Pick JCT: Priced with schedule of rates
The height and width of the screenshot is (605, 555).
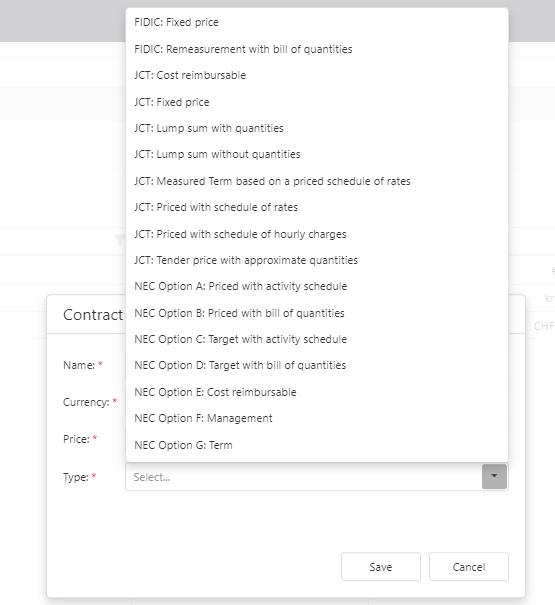317,207
